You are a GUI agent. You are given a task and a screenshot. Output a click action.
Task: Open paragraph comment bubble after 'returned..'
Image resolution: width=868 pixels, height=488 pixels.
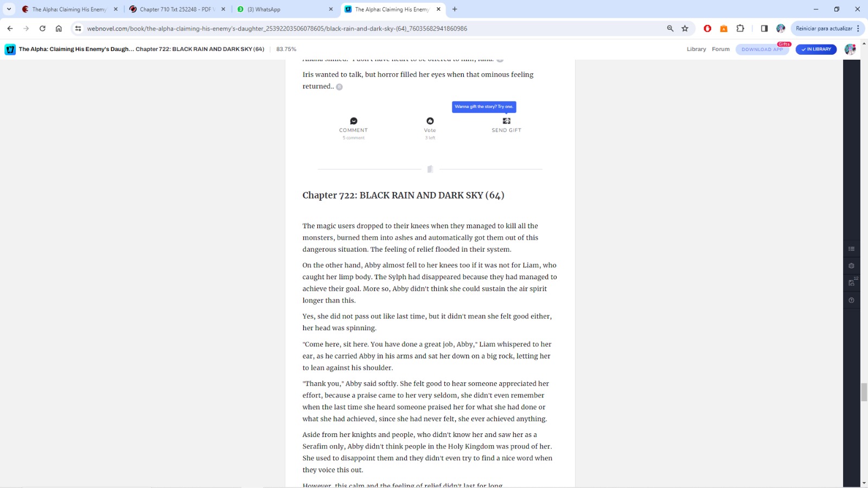point(339,87)
